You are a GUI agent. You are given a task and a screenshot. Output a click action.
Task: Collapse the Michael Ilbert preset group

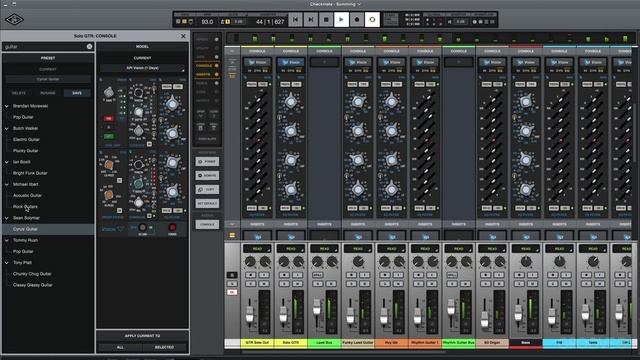click(7, 184)
